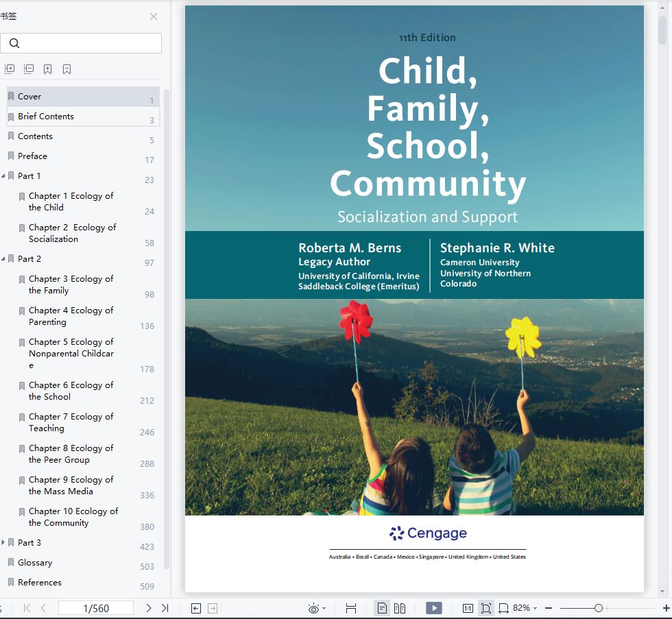This screenshot has height=619, width=672.
Task: Open Chapter 4 Ecology of Parenting
Action: (x=71, y=316)
